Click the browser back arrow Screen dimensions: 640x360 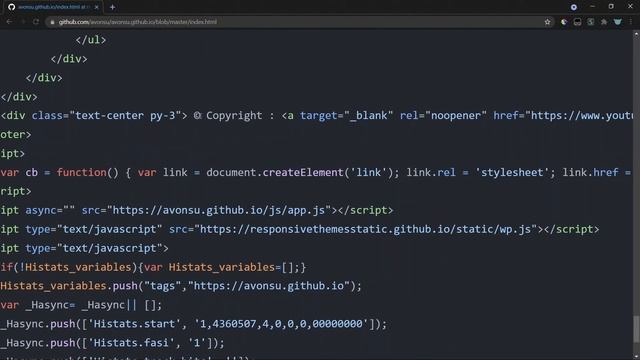(x=9, y=22)
